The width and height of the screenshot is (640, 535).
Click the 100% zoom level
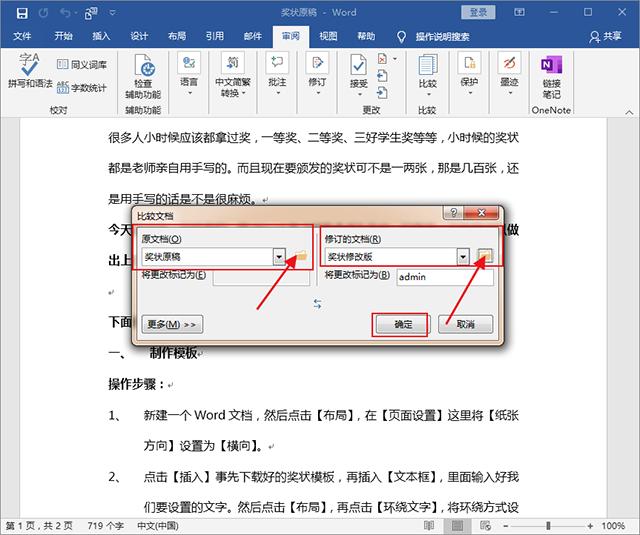(x=613, y=526)
